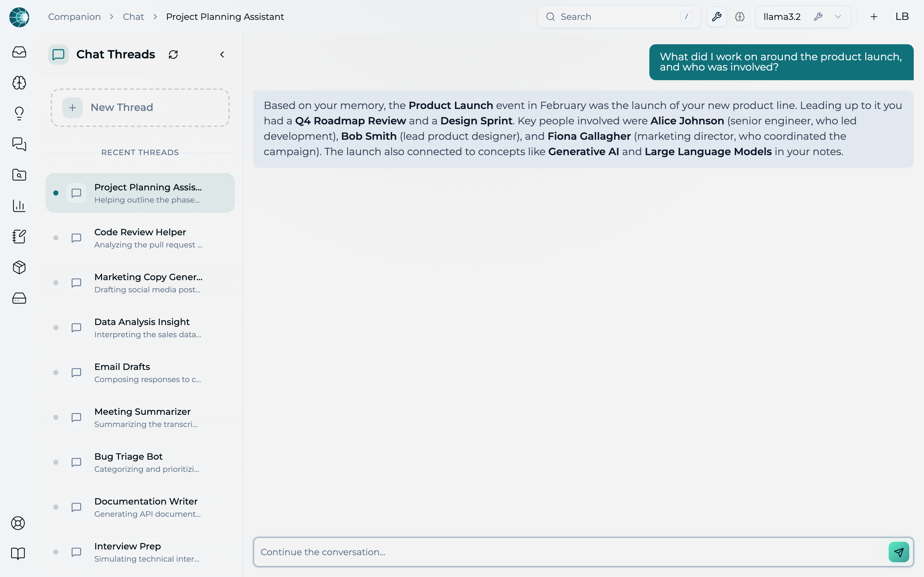The image size is (924, 577).
Task: Refresh the Chat Threads list
Action: [173, 54]
